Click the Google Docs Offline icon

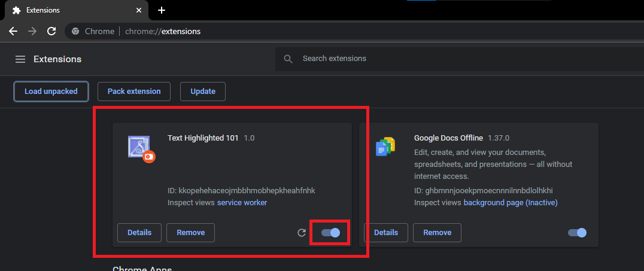[385, 147]
